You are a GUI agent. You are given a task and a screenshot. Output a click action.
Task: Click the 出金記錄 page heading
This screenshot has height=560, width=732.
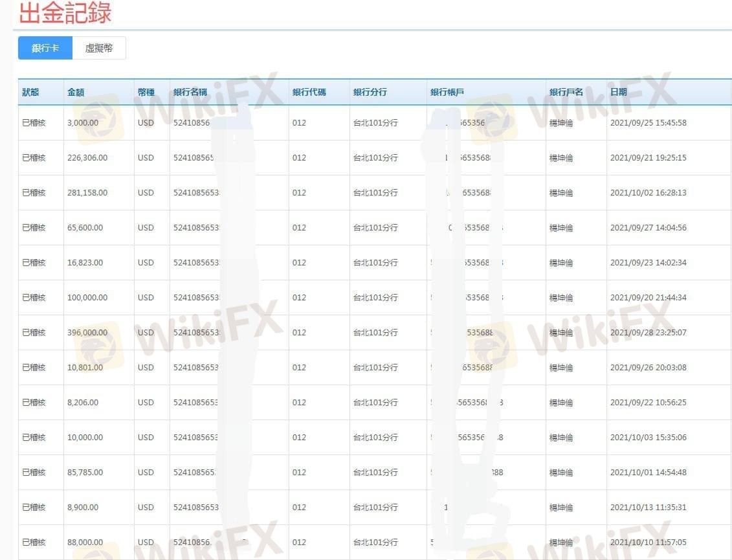(x=65, y=13)
